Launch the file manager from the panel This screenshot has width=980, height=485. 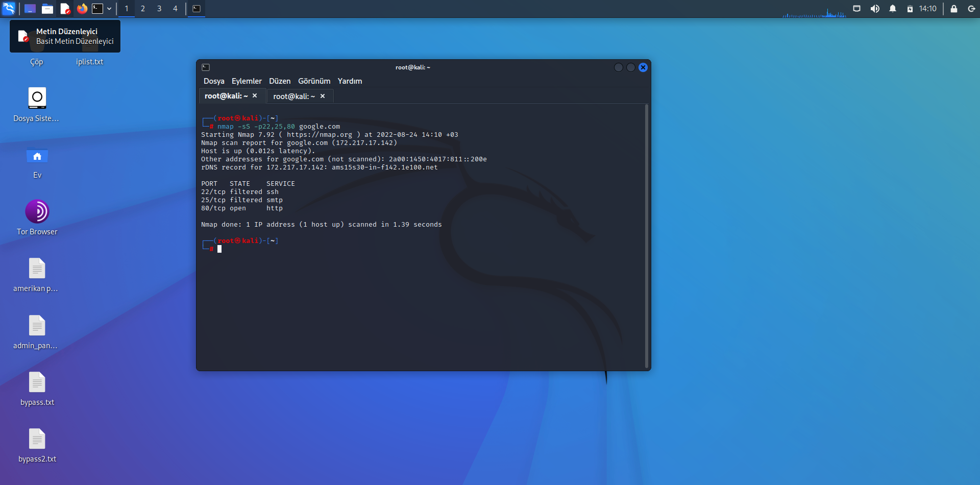pos(47,9)
